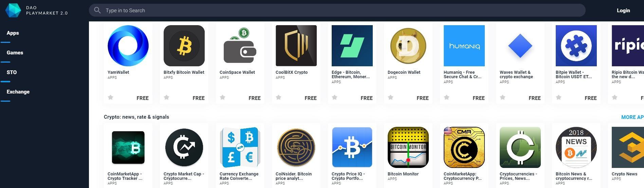Viewport: 644px width, 188px height.
Task: Open the Crypto Market Cap icon
Action: point(184,147)
